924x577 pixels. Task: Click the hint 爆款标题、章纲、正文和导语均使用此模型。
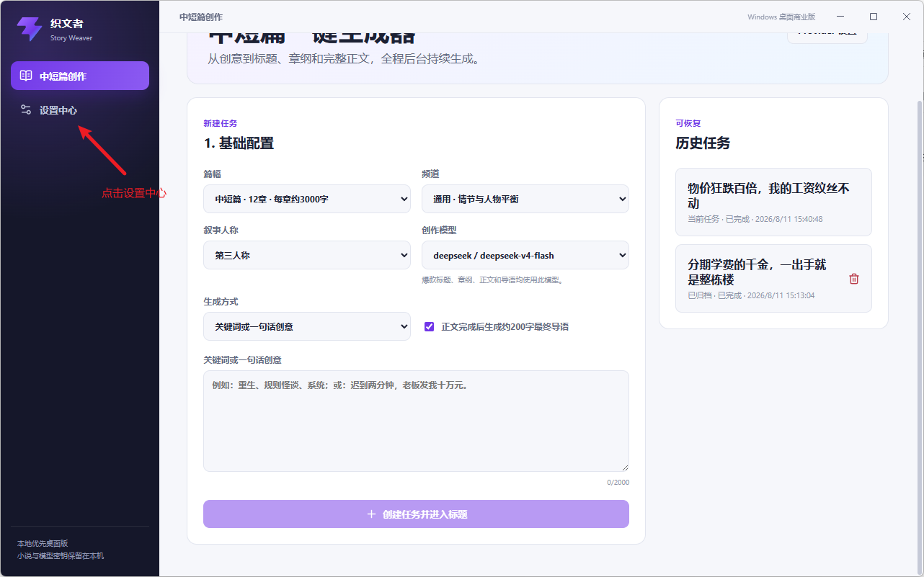pos(492,279)
